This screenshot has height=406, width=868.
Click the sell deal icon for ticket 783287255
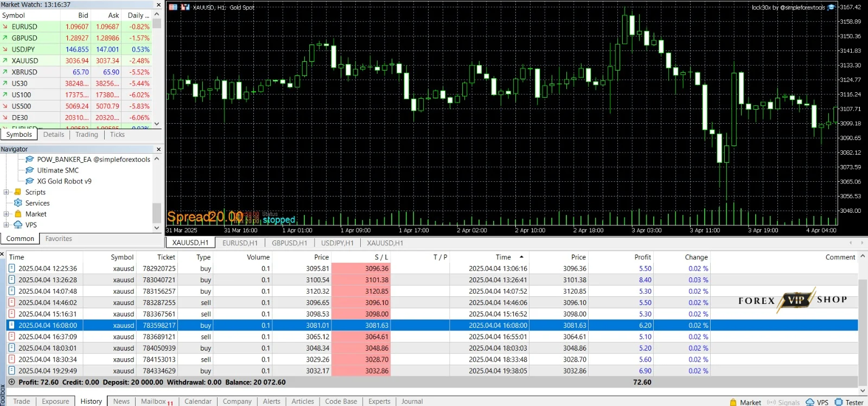point(11,303)
